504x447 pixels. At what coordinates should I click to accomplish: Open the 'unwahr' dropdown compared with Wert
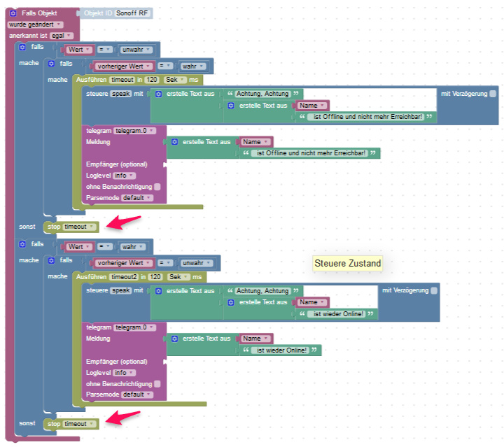coord(136,50)
